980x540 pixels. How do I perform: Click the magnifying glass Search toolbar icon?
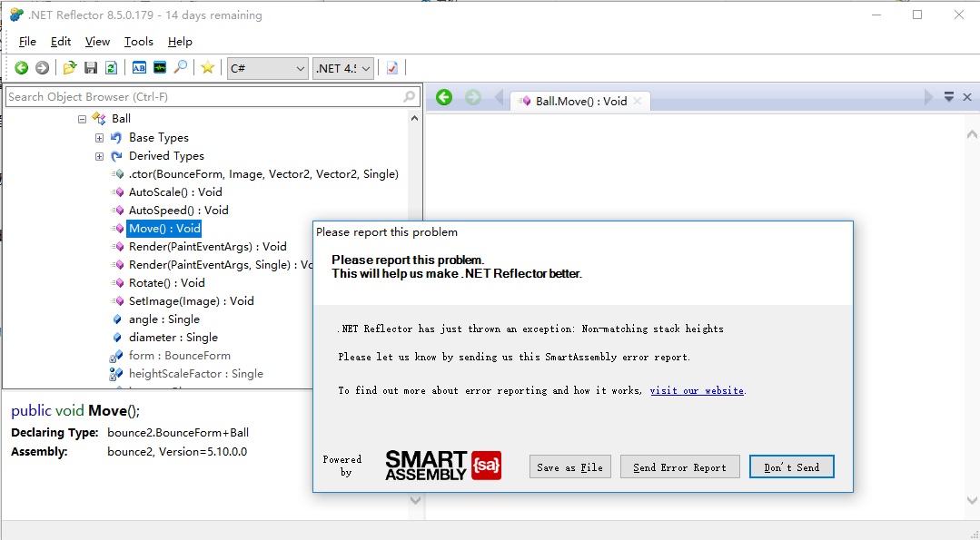pyautogui.click(x=181, y=68)
